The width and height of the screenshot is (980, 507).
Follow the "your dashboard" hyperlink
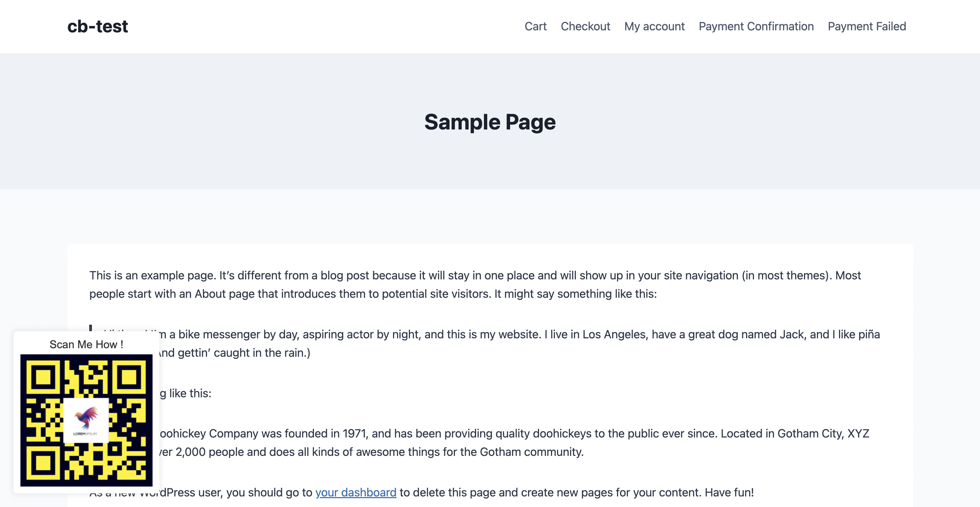(356, 492)
